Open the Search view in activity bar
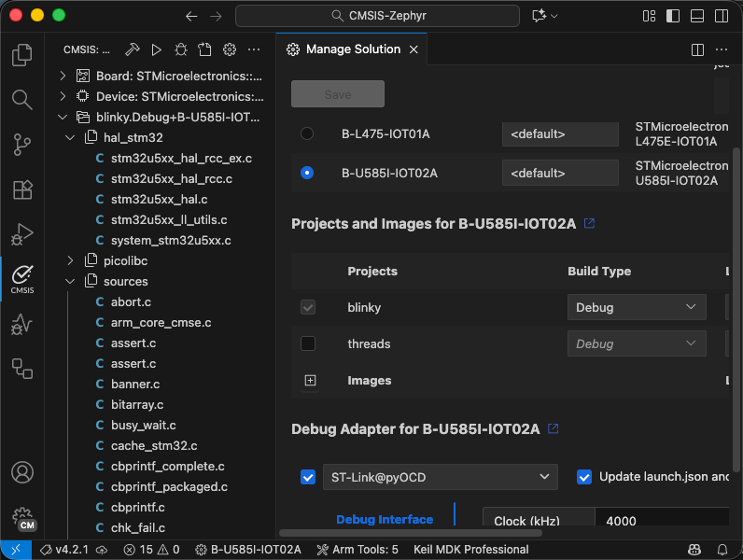Image resolution: width=743 pixels, height=560 pixels. [x=21, y=100]
